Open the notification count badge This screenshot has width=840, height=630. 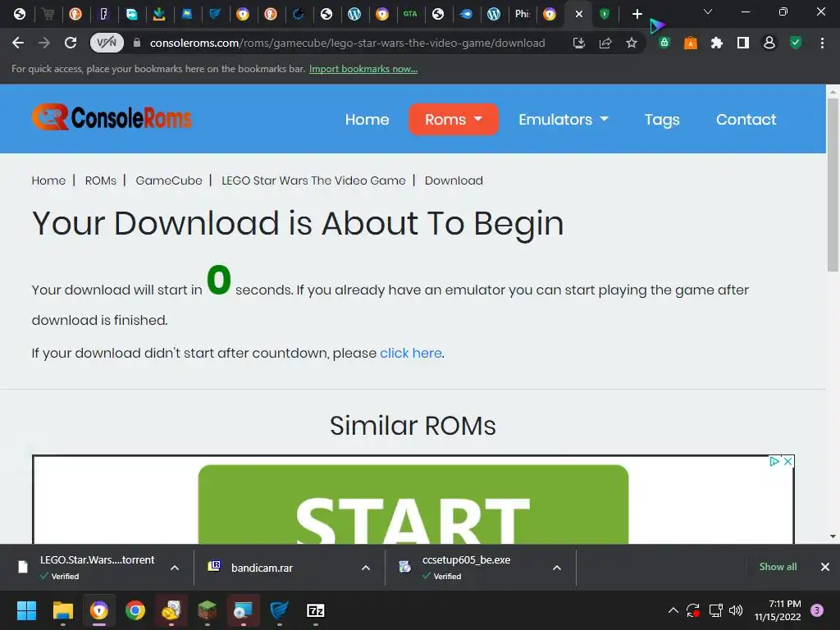coord(817,610)
